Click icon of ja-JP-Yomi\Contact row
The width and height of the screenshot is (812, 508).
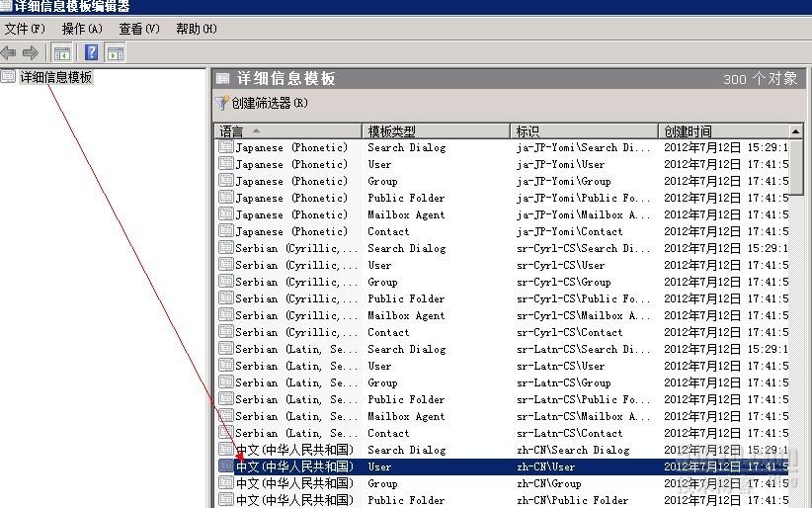[225, 230]
